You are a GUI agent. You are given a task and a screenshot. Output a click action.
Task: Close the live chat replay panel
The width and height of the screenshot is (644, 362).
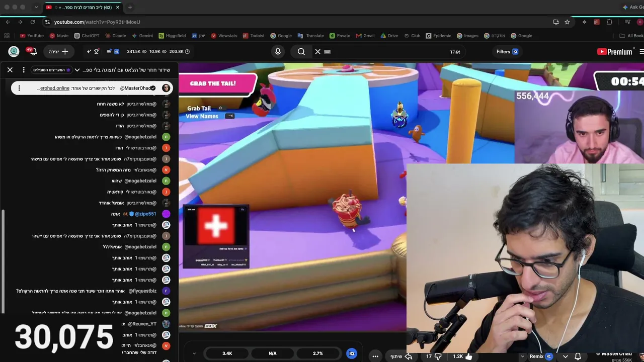click(x=10, y=70)
